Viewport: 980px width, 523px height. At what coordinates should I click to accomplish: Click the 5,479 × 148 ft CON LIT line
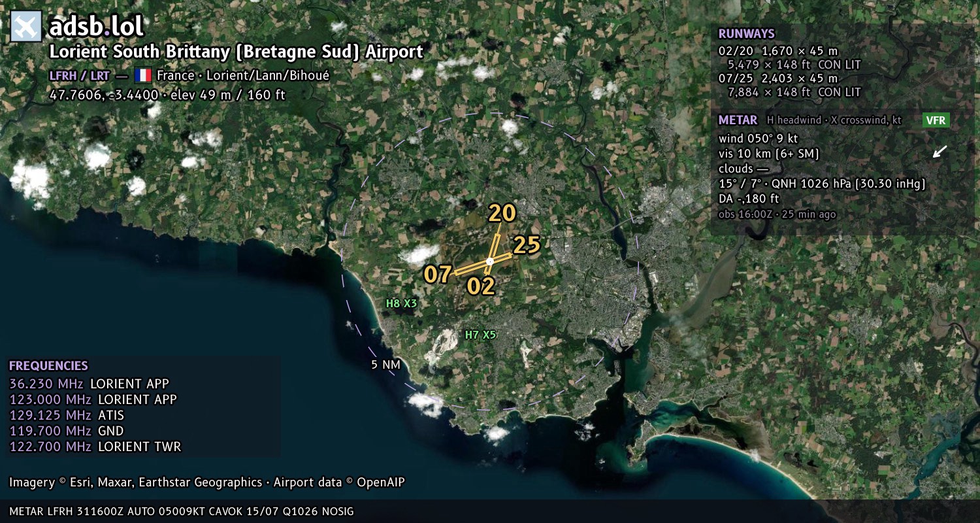794,65
